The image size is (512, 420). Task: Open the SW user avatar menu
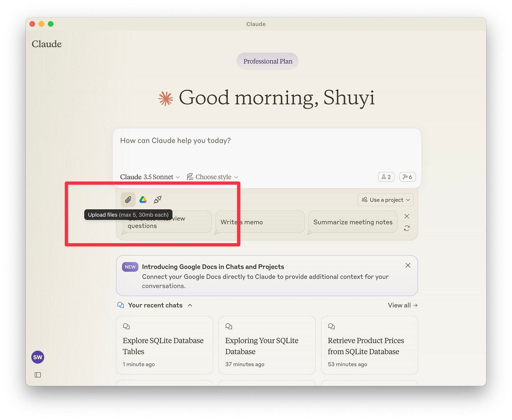pyautogui.click(x=38, y=357)
